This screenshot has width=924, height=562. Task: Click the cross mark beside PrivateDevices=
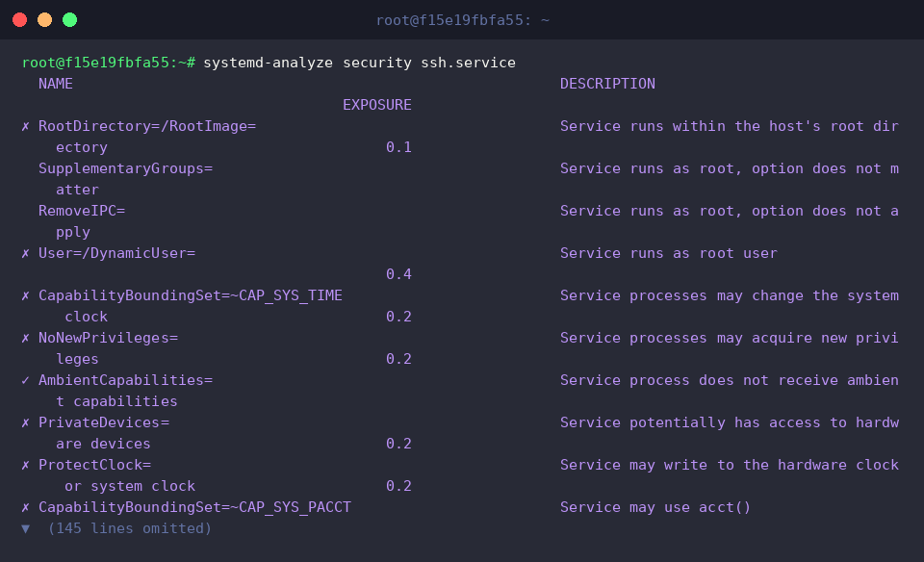tap(25, 423)
